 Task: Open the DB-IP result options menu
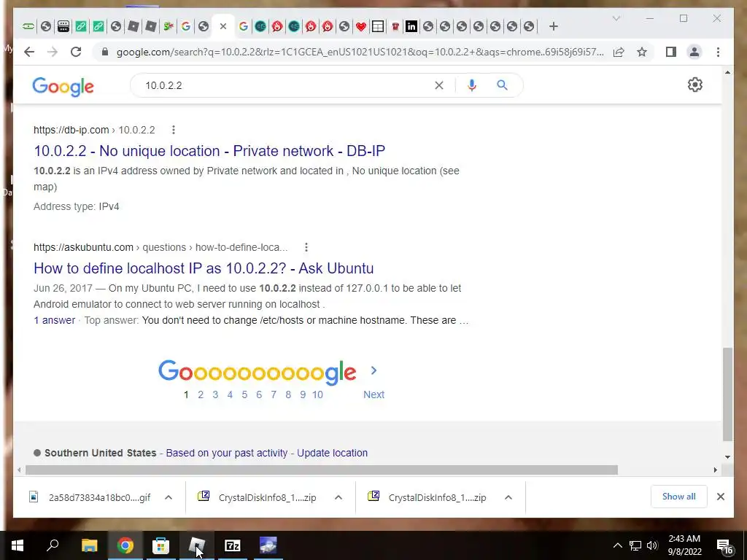point(174,130)
